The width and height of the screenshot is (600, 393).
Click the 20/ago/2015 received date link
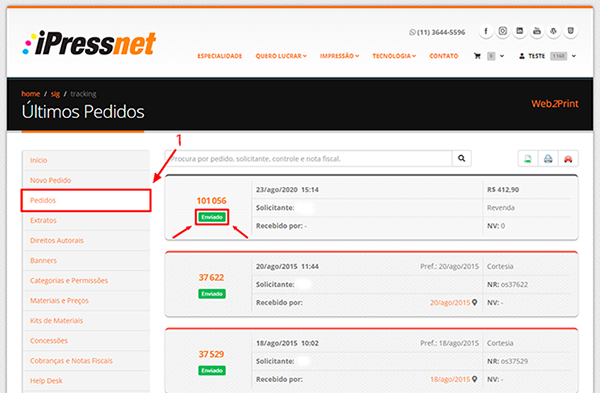coord(450,302)
